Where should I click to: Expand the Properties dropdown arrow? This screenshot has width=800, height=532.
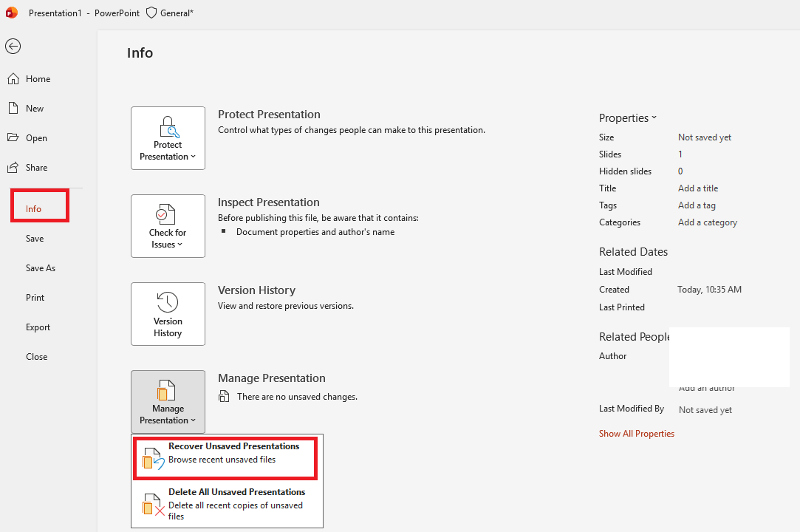pos(654,118)
